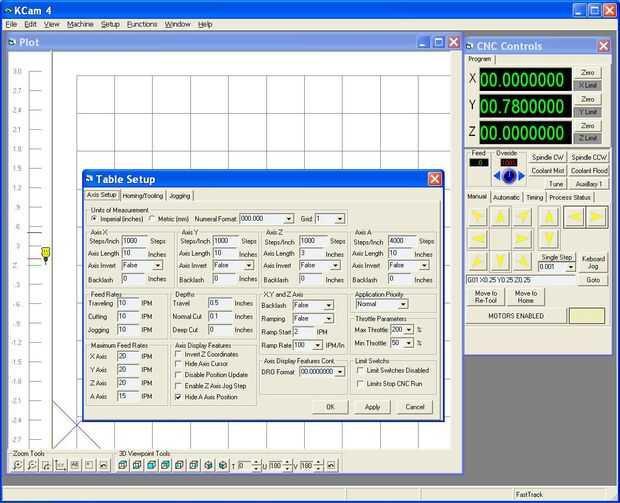Open the DRO Format combo box
620x503 pixels.
click(x=338, y=371)
